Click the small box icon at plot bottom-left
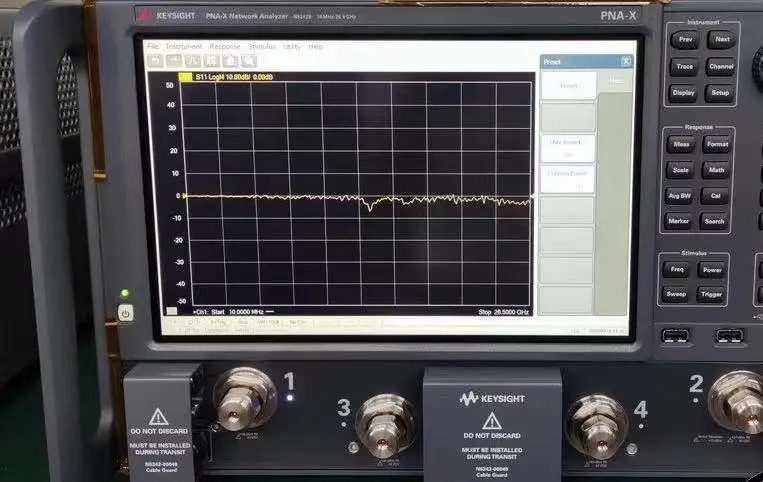The height and width of the screenshot is (482, 763). tap(171, 311)
